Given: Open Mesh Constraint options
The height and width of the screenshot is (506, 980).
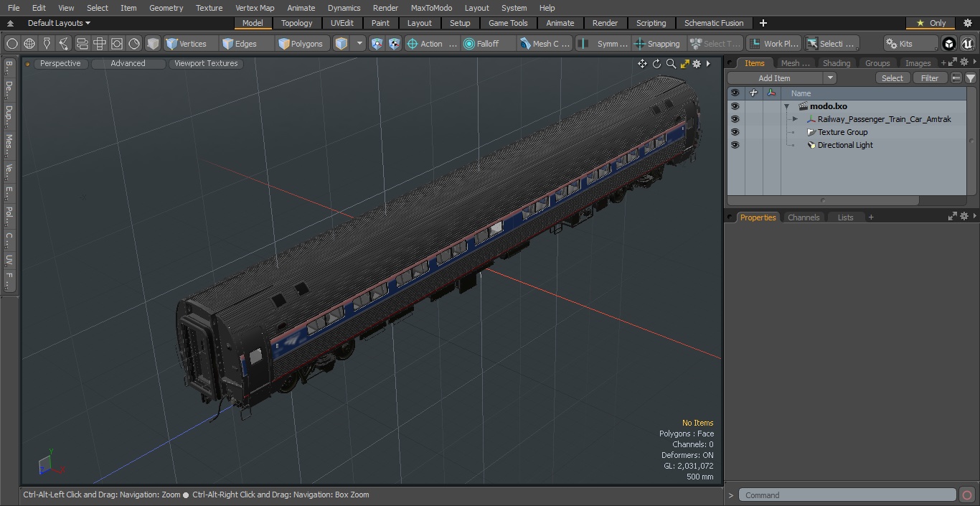Looking at the screenshot, I should click(x=545, y=44).
